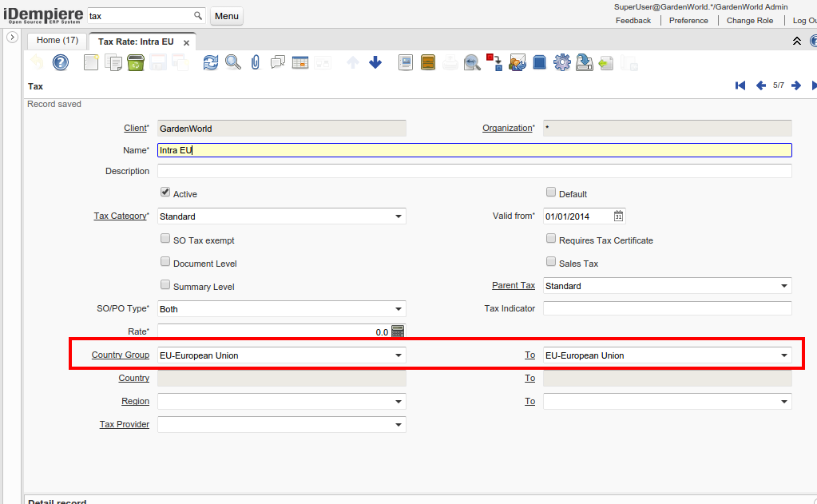Open the Preference link
The height and width of the screenshot is (504, 817).
[x=688, y=21]
